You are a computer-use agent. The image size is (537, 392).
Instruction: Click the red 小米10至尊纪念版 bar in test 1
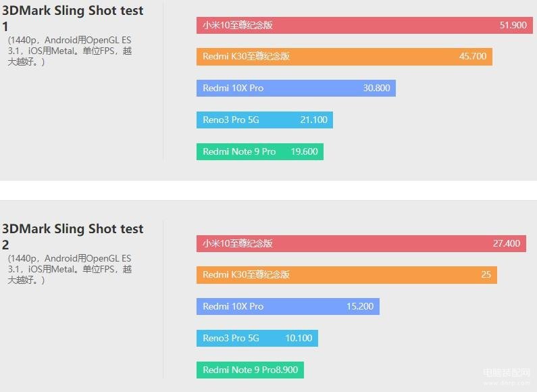[x=364, y=25]
